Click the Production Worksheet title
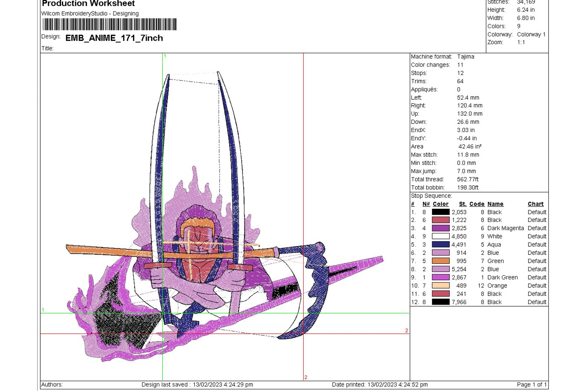The width and height of the screenshot is (588, 391). 88,4
